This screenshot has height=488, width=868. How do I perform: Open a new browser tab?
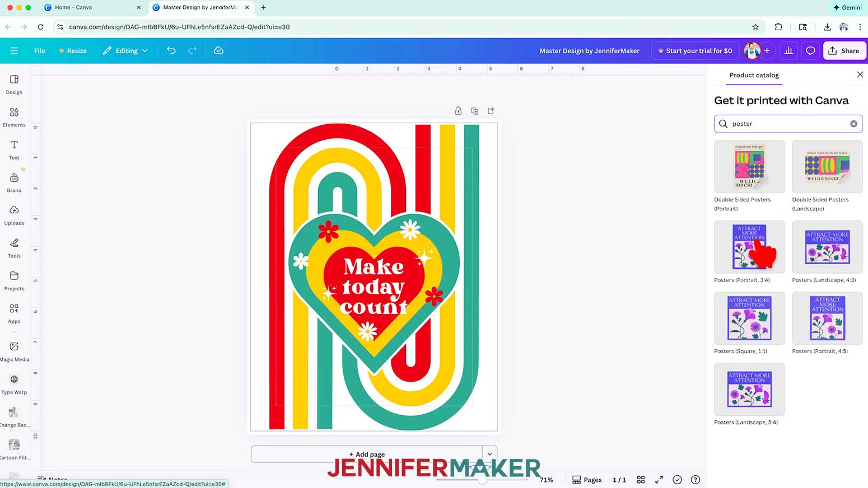coord(263,7)
